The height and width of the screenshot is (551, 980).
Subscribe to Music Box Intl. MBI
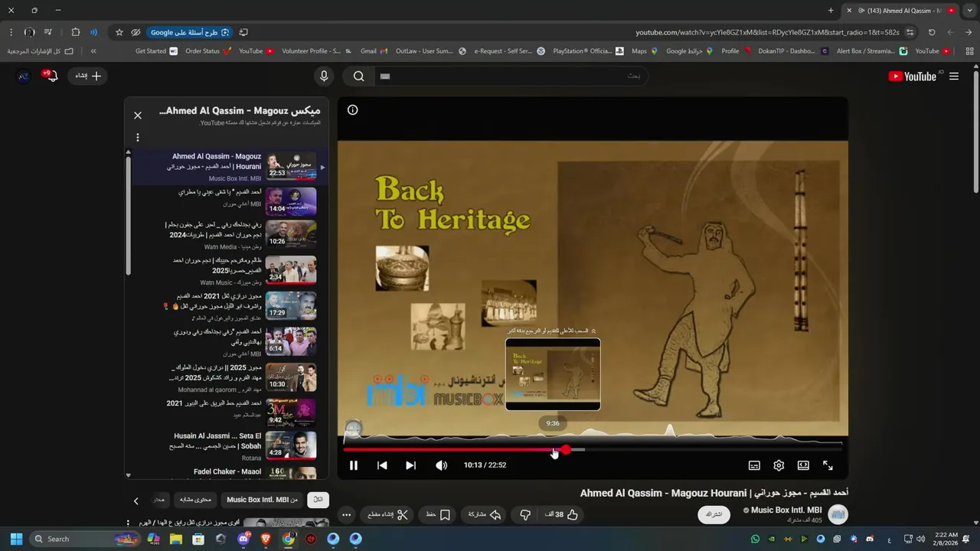coord(714,514)
